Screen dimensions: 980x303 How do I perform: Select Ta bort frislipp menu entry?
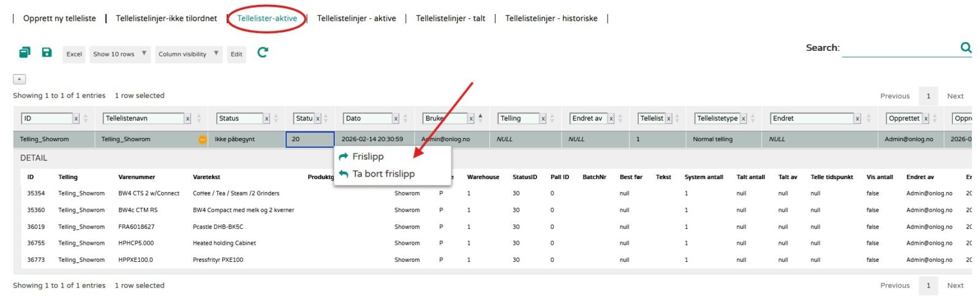[383, 174]
